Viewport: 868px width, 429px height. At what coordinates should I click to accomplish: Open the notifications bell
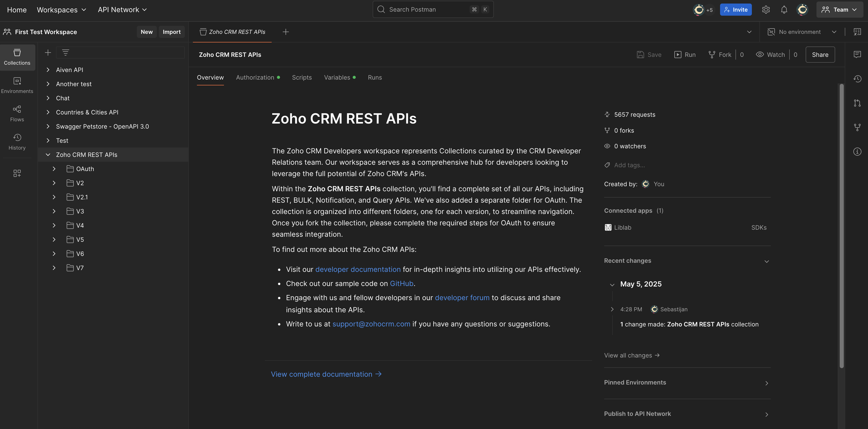(784, 9)
